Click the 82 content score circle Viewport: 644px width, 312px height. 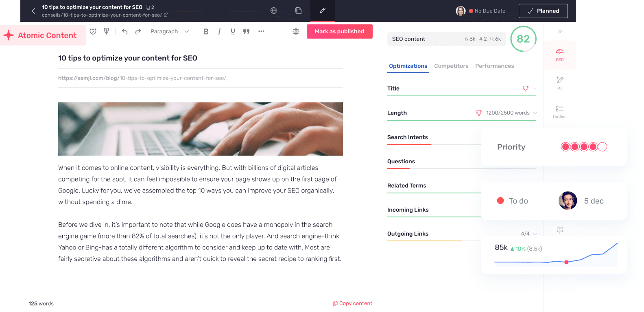coord(523,39)
